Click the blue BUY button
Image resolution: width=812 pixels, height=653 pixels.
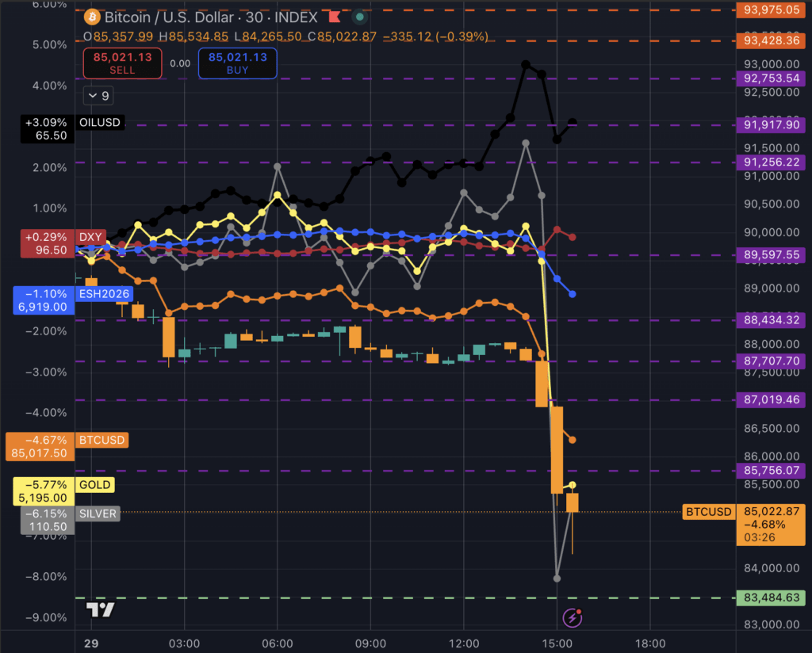tap(237, 63)
